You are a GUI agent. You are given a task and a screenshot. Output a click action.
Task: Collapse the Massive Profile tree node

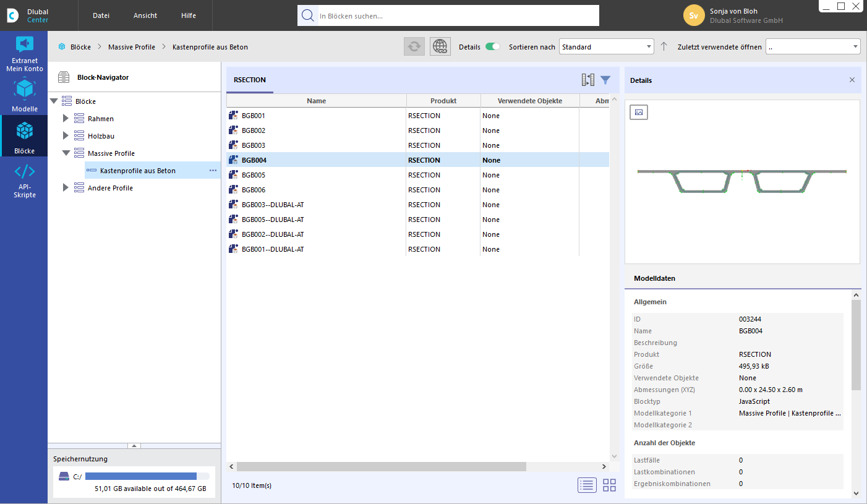pos(66,153)
